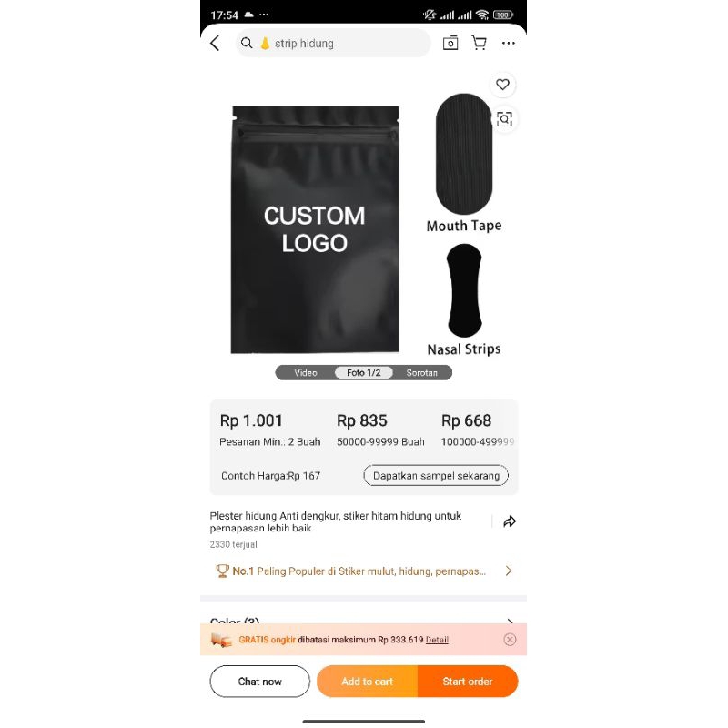Tap the share arrow icon
The height and width of the screenshot is (728, 728).
[x=510, y=521]
